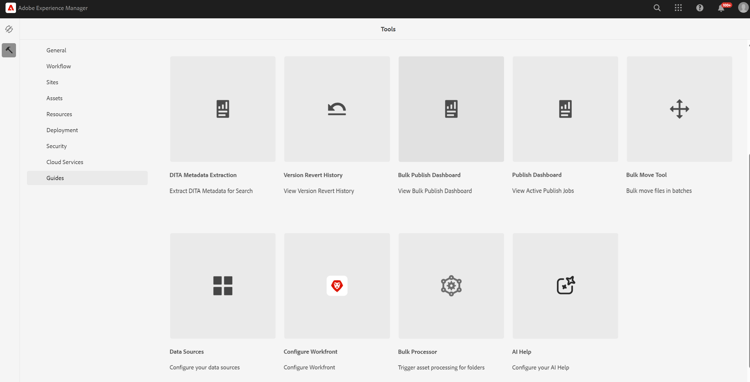Open the Publish Dashboard card icon
750x382 pixels.
[565, 109]
